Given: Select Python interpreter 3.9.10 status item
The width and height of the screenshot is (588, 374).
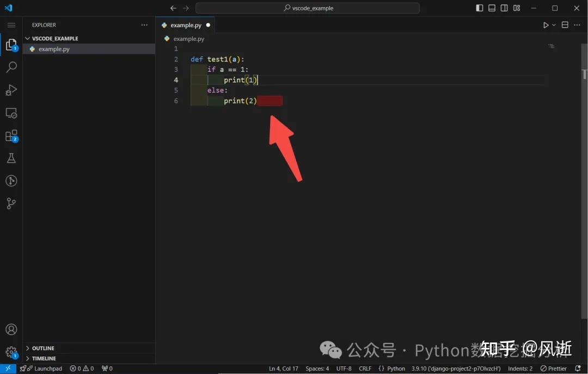Looking at the screenshot, I should point(456,369).
